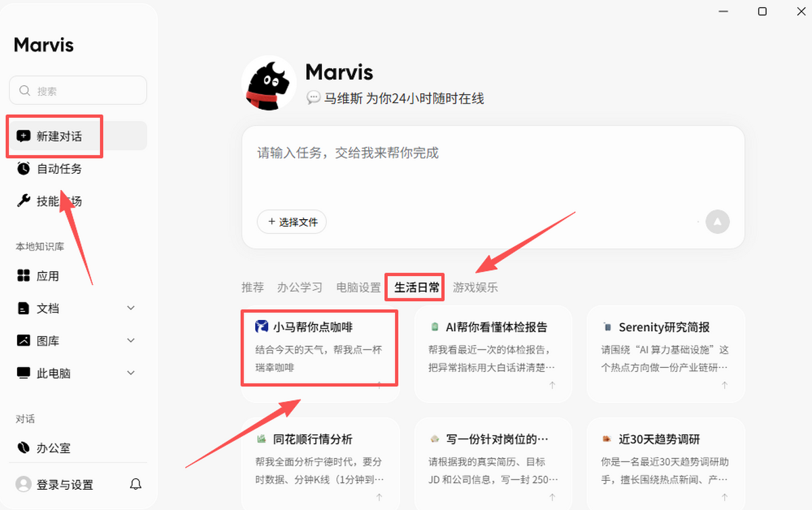Click the 图库 picture icon
The width and height of the screenshot is (812, 510).
24,341
